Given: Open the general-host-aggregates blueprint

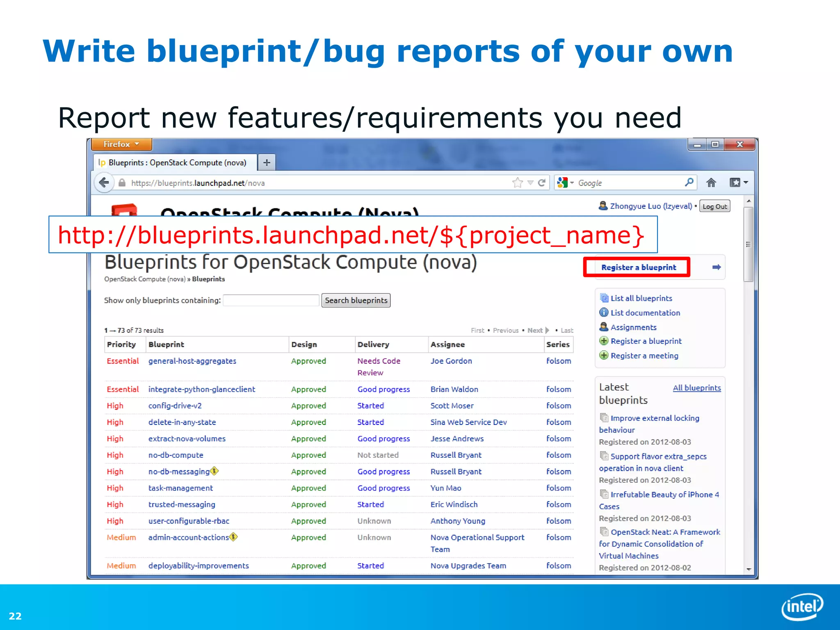Looking at the screenshot, I should point(192,361).
